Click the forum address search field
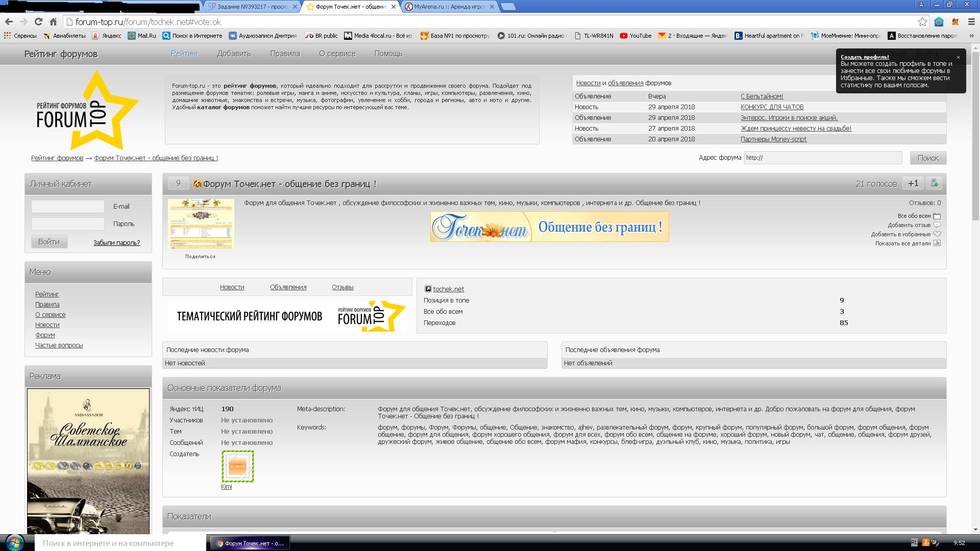 coord(823,158)
